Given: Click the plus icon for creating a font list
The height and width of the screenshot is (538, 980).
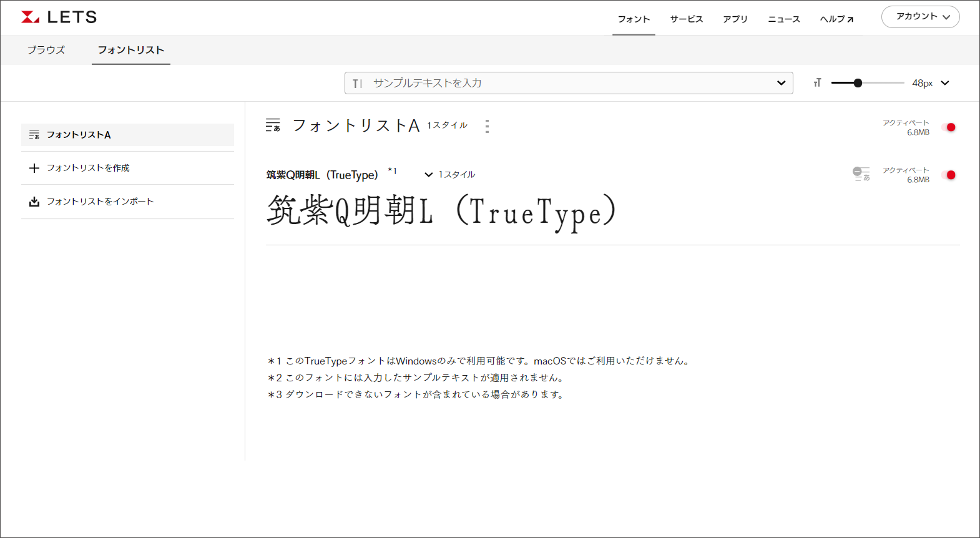Looking at the screenshot, I should pos(34,168).
